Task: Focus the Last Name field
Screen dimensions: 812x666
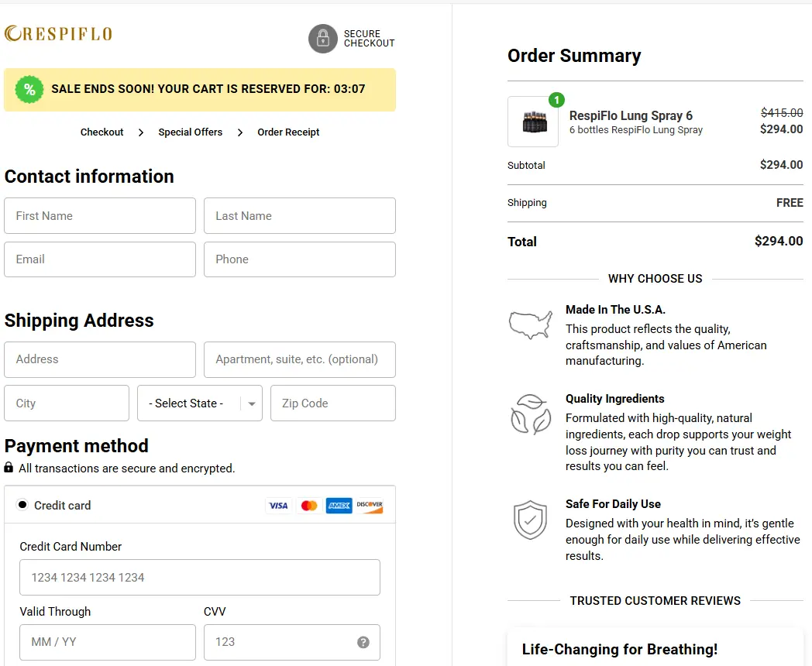Action: pyautogui.click(x=300, y=216)
